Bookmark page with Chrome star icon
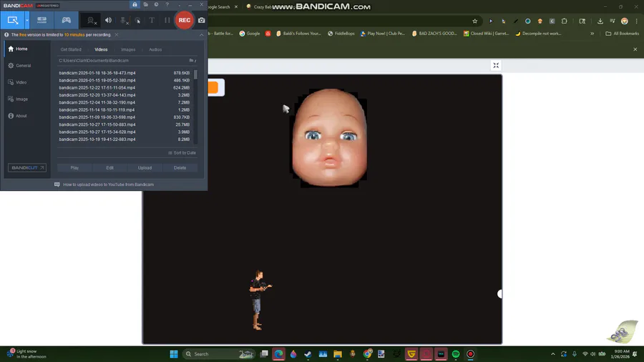This screenshot has width=644, height=362. click(475, 21)
